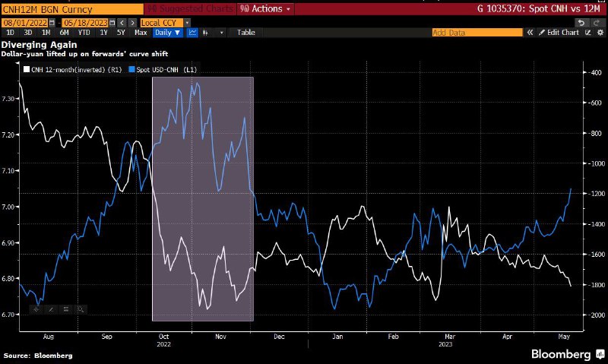The width and height of the screenshot is (608, 364).
Task: Select the 5Y time range
Action: coord(122,33)
